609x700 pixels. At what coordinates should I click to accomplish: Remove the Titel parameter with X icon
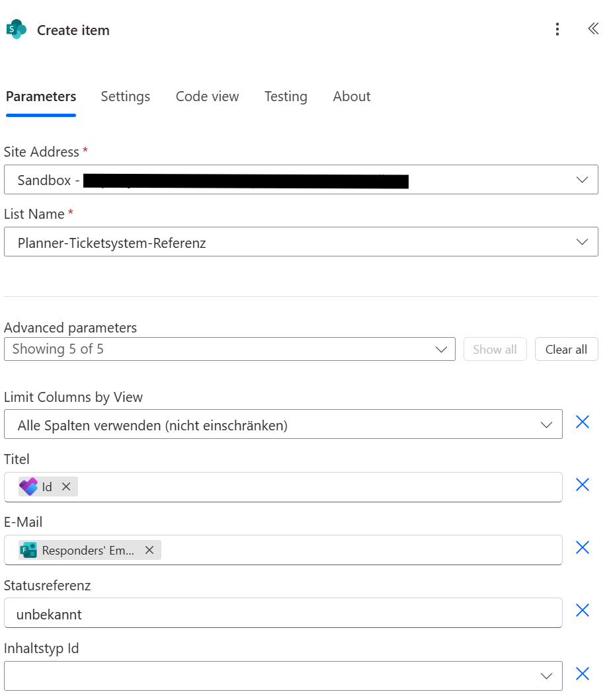pyautogui.click(x=582, y=485)
